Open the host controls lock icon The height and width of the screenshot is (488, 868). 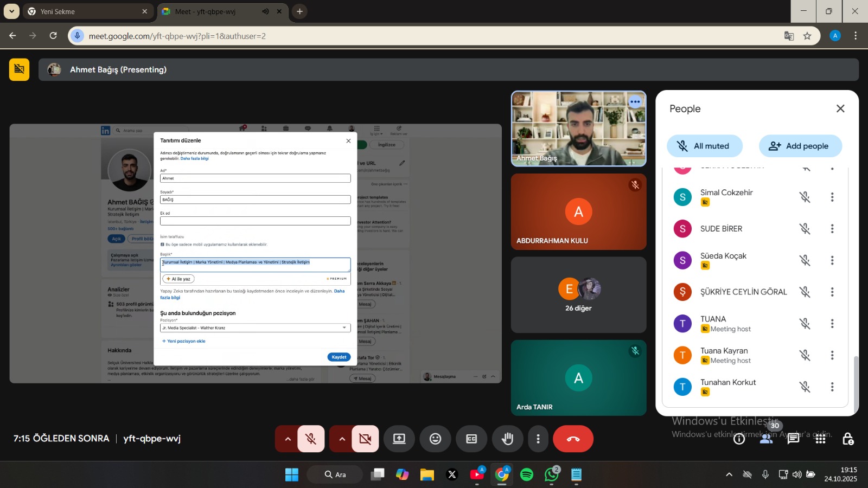(x=847, y=439)
